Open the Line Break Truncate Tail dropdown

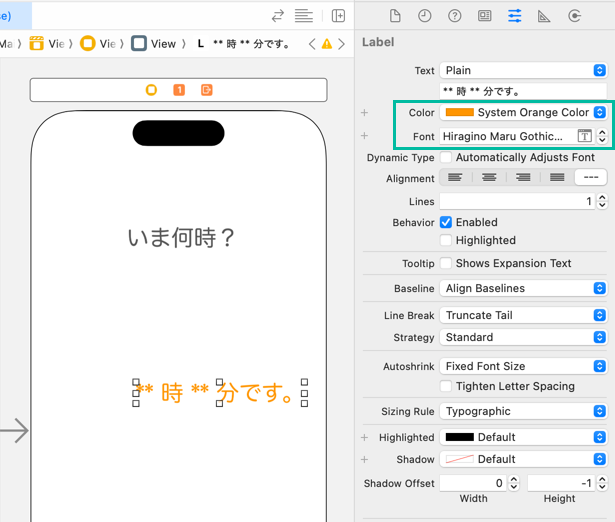click(523, 315)
